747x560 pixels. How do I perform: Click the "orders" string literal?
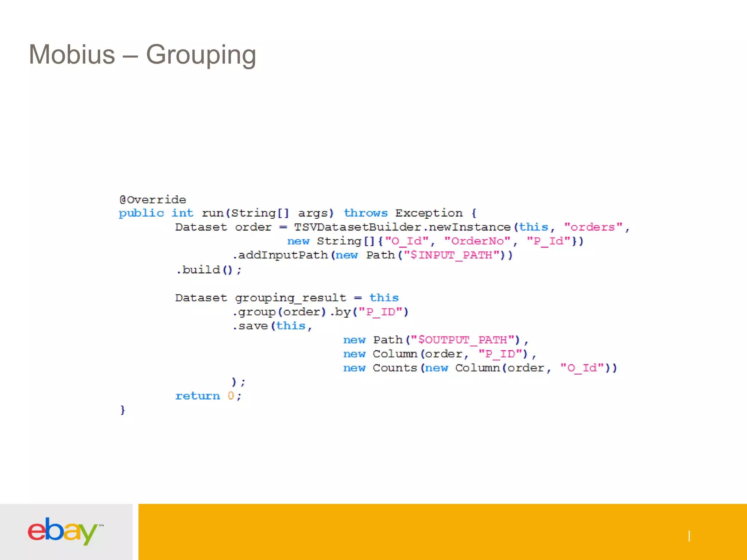593,227
